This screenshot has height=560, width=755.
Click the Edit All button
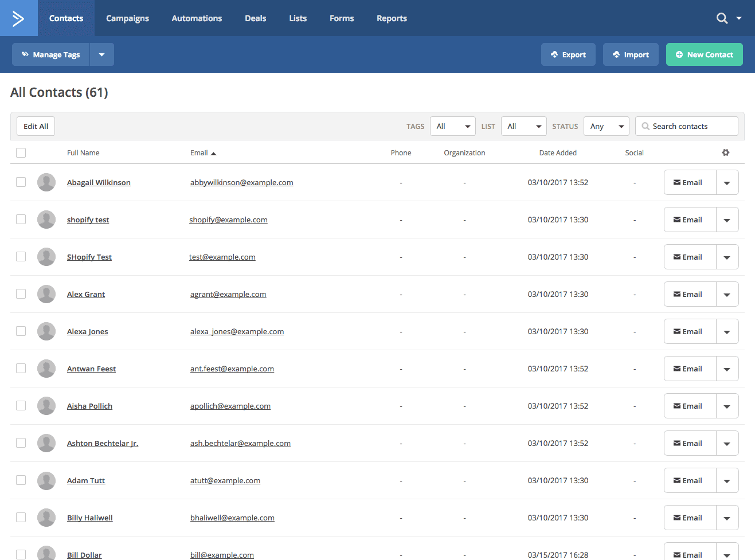tap(35, 126)
